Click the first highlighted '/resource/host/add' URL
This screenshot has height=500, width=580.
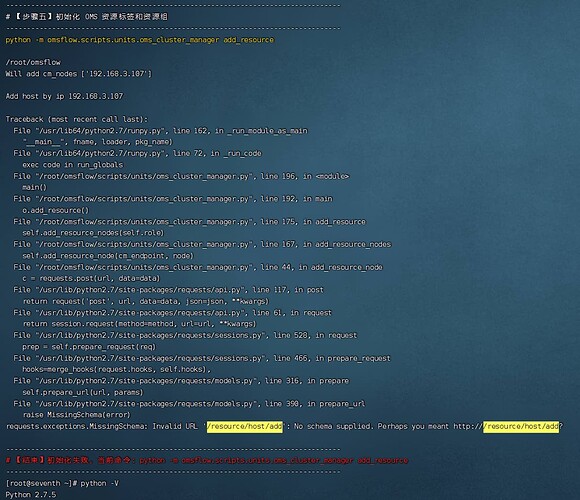tap(245, 426)
